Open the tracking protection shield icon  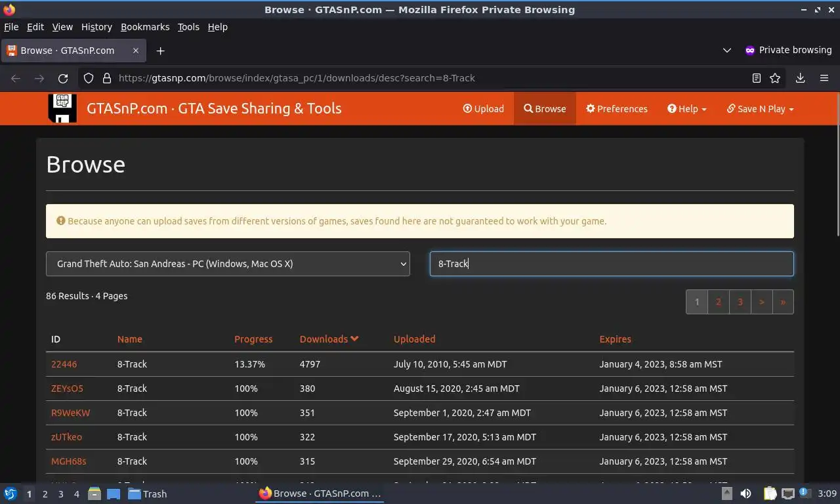89,78
